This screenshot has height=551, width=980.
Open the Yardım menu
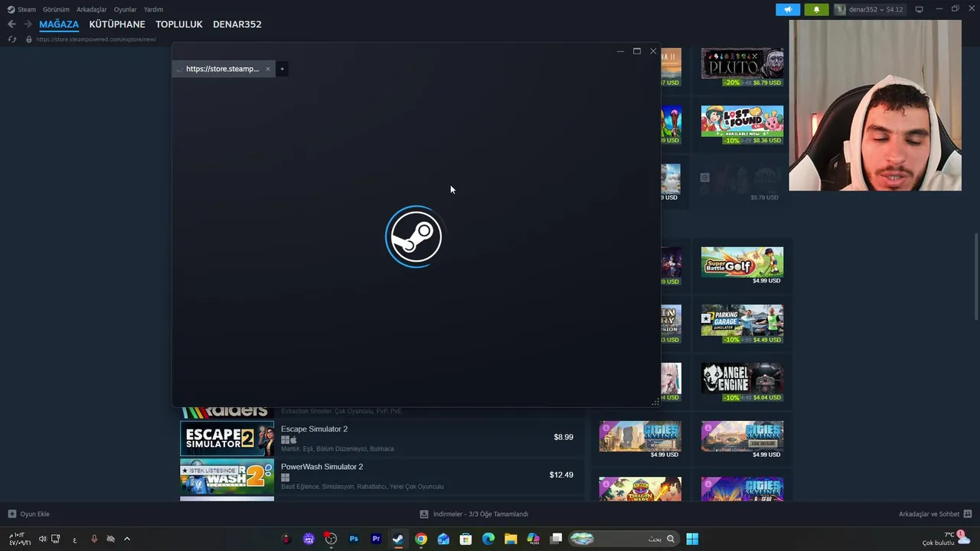click(154, 9)
